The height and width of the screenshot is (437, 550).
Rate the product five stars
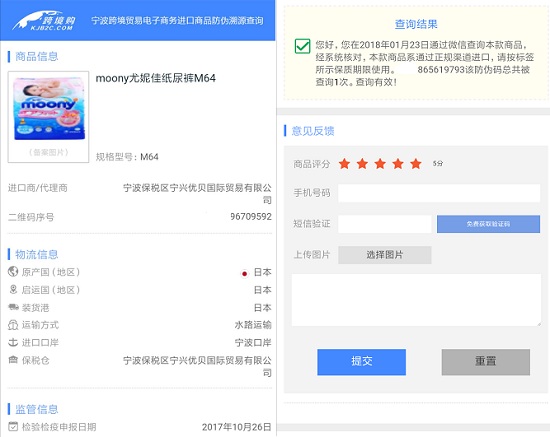tap(416, 163)
